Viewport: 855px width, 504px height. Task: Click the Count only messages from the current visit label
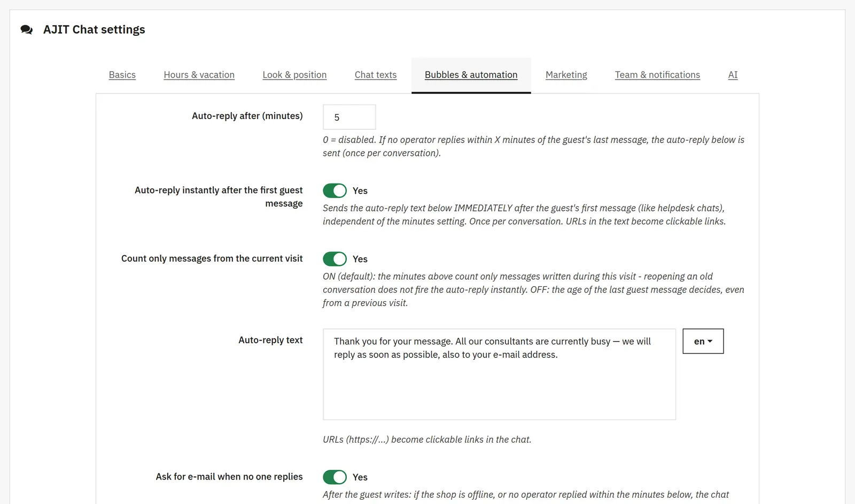coord(212,258)
